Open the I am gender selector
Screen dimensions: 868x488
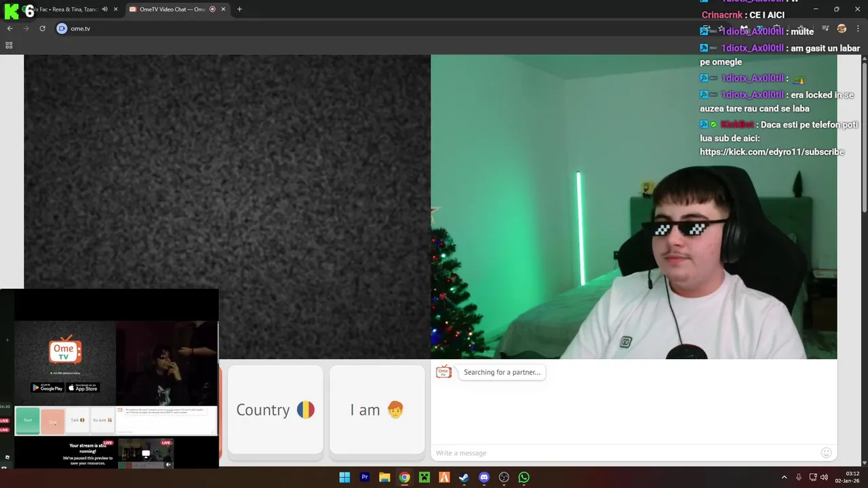coord(377,410)
